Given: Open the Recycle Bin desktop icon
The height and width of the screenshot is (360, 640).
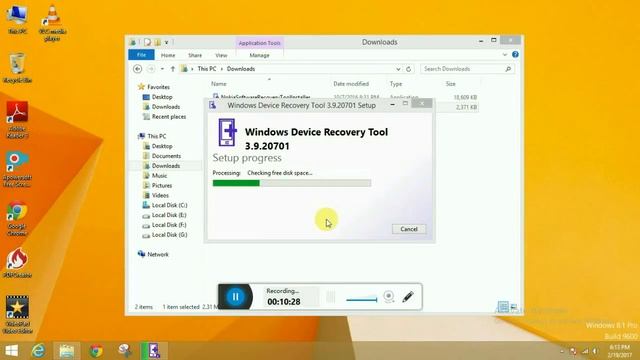Looking at the screenshot, I should coord(17,67).
